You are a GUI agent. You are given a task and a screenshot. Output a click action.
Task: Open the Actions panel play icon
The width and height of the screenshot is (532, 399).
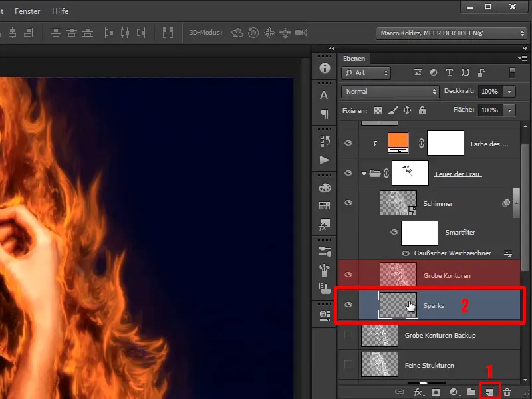(x=325, y=160)
